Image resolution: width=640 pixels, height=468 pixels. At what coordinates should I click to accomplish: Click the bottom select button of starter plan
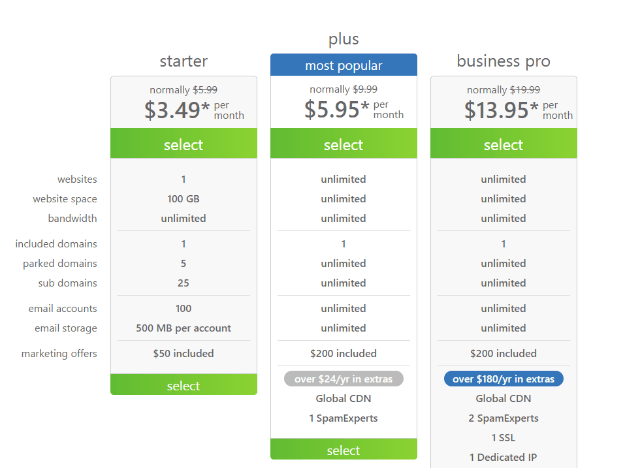(184, 384)
